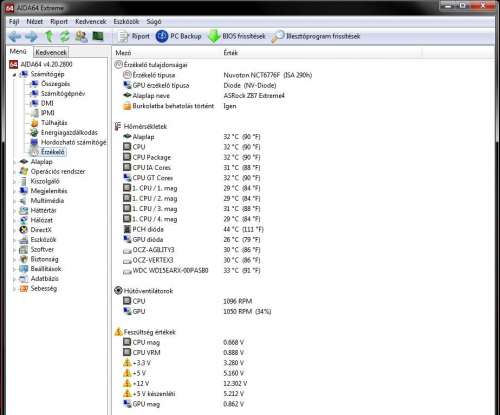Open the Riport menu
This screenshot has width=500, height=415.
(59, 22)
